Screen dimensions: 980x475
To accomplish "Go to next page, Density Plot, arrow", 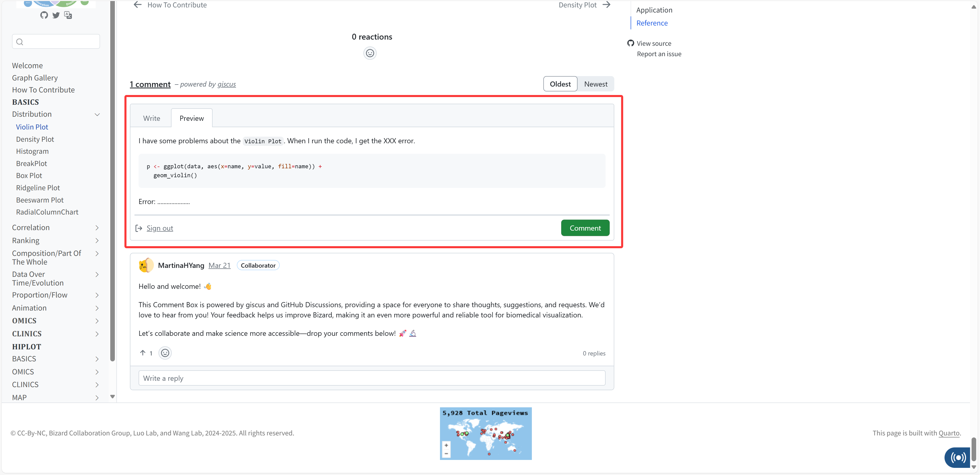I will click(x=606, y=5).
